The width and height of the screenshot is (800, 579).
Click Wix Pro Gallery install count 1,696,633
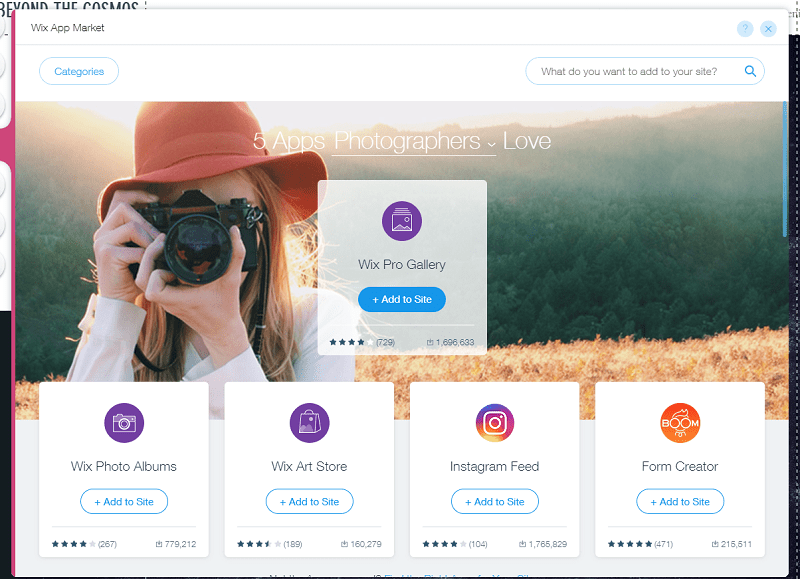coord(451,342)
